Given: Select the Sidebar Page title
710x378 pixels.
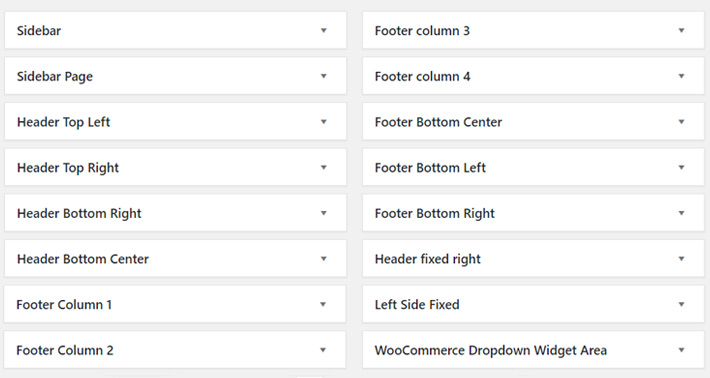Looking at the screenshot, I should [x=55, y=77].
